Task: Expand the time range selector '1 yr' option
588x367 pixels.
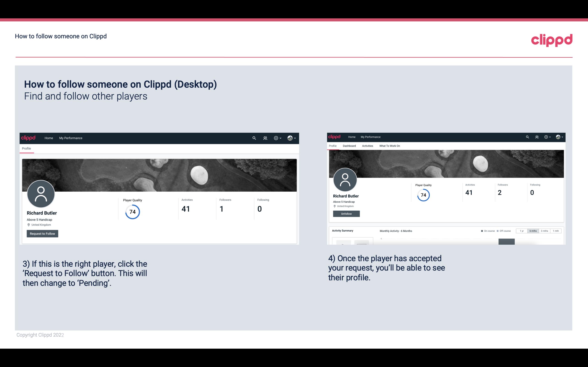Action: tap(522, 231)
